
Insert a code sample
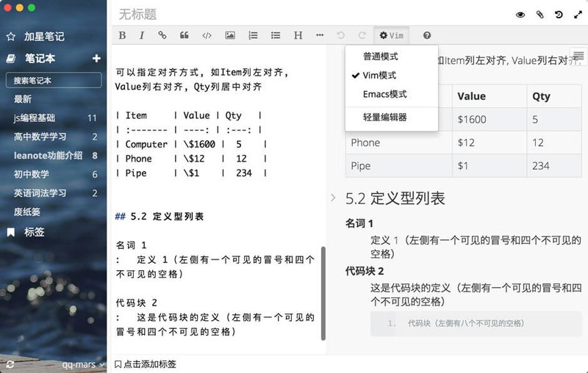pos(207,35)
